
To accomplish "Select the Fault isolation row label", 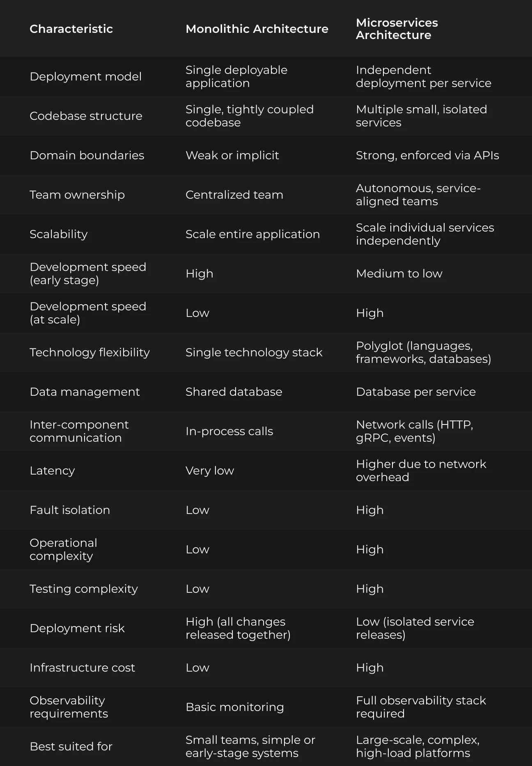I will pyautogui.click(x=70, y=510).
